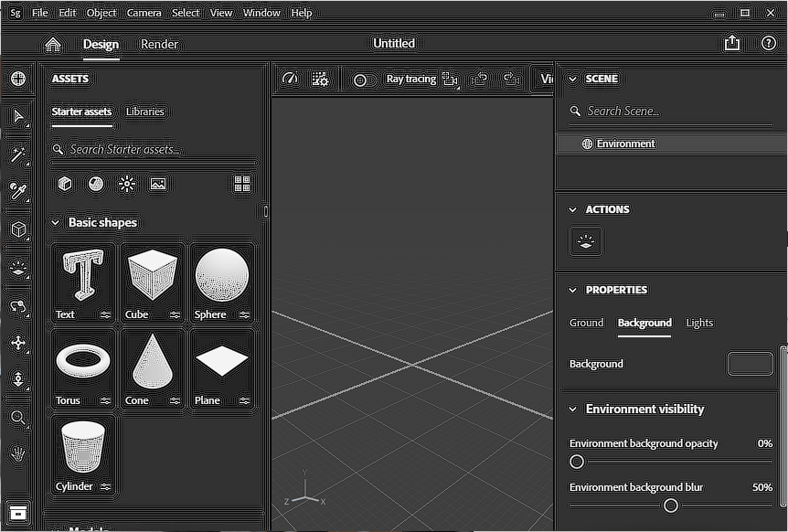This screenshot has width=788, height=532.
Task: Click the camera undo icon
Action: (x=480, y=79)
